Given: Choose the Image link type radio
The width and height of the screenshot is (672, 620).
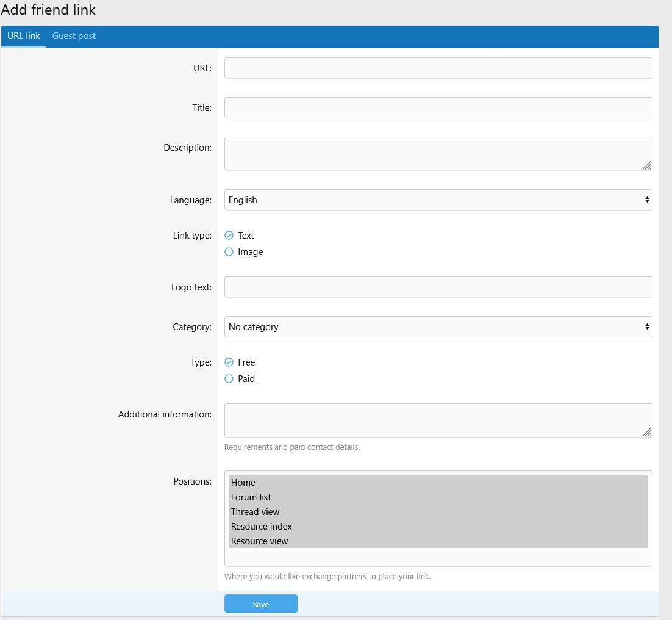Looking at the screenshot, I should (x=229, y=251).
